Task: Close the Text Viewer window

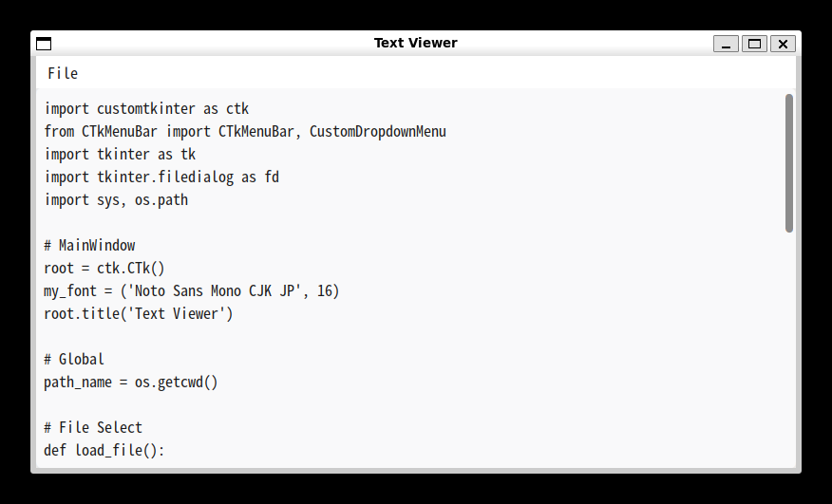Action: coord(783,43)
